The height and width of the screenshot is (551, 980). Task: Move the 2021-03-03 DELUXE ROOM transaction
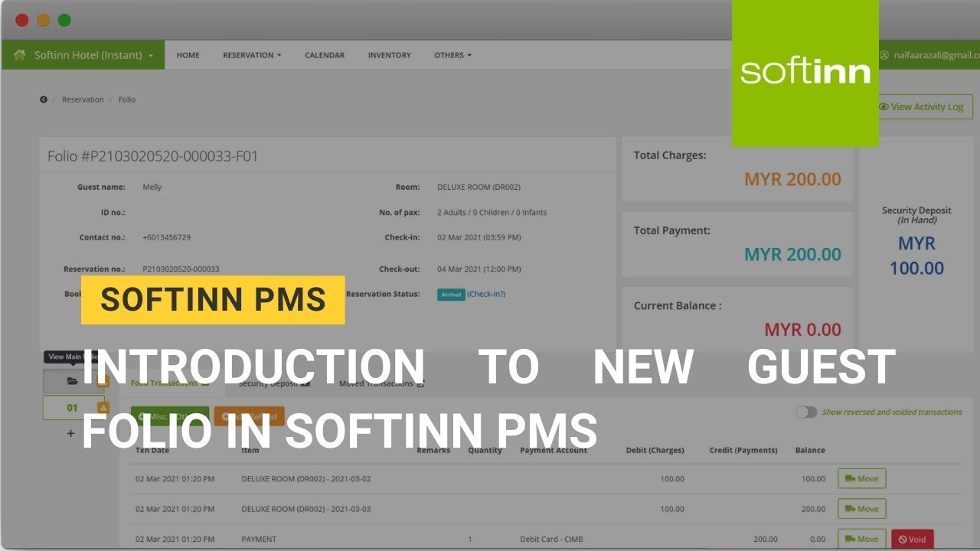861,509
